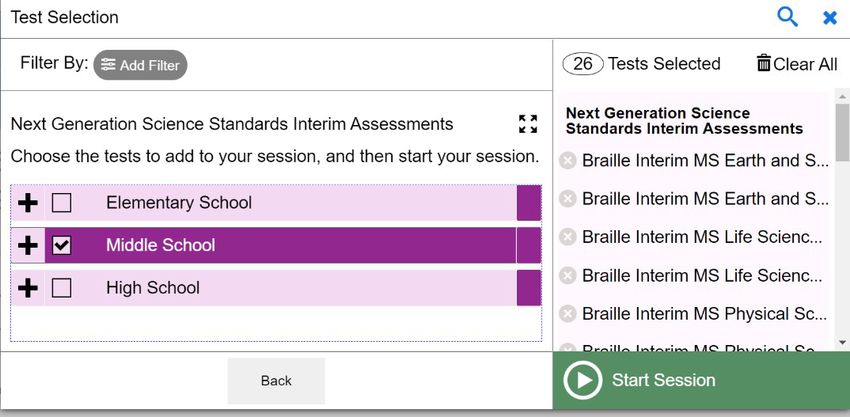Remove first Braille Interim MS Life Science test
Screen dimensions: 850x417
coord(568,237)
